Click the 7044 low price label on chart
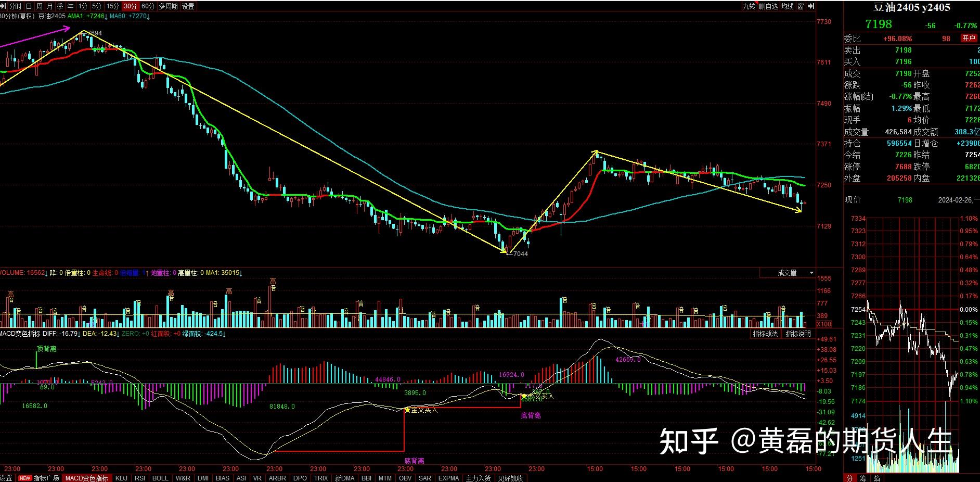Screen dimensions: 980x482 click(x=520, y=254)
